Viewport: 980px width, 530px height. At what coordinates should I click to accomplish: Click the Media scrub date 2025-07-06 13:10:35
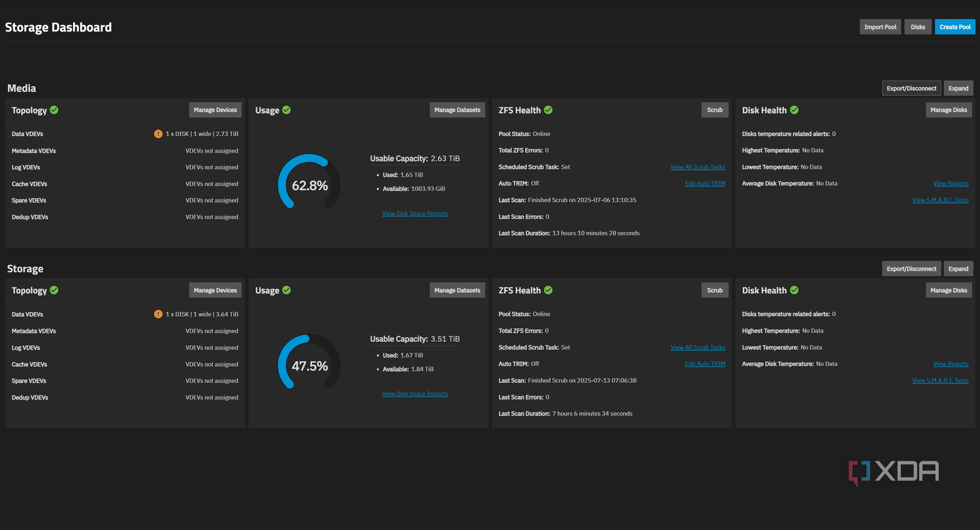pyautogui.click(x=605, y=200)
